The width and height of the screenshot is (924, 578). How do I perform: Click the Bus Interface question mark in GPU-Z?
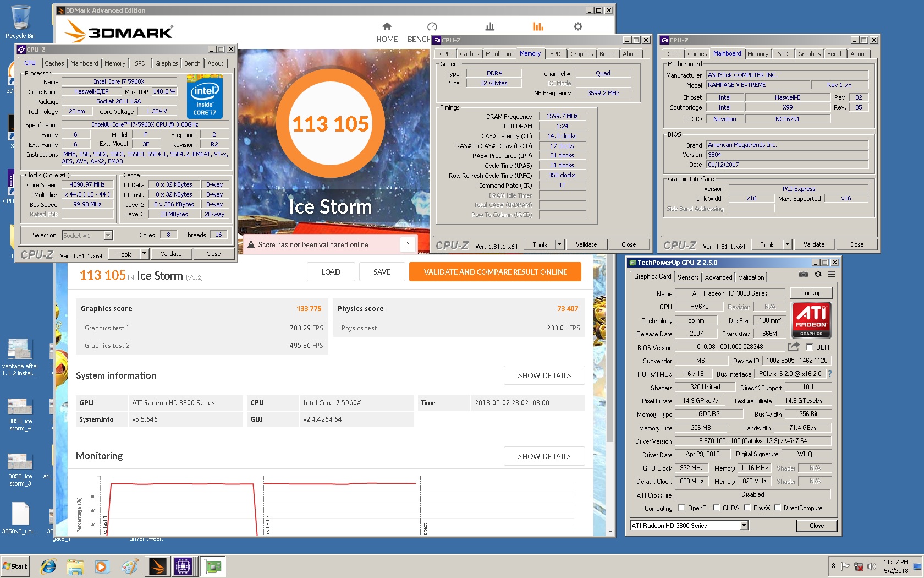[830, 374]
